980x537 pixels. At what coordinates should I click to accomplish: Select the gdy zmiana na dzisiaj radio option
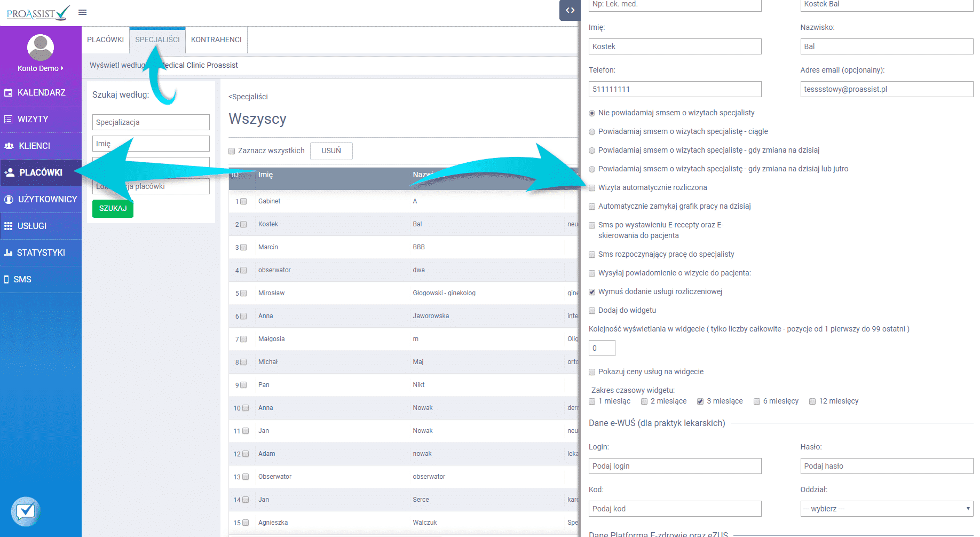592,151
